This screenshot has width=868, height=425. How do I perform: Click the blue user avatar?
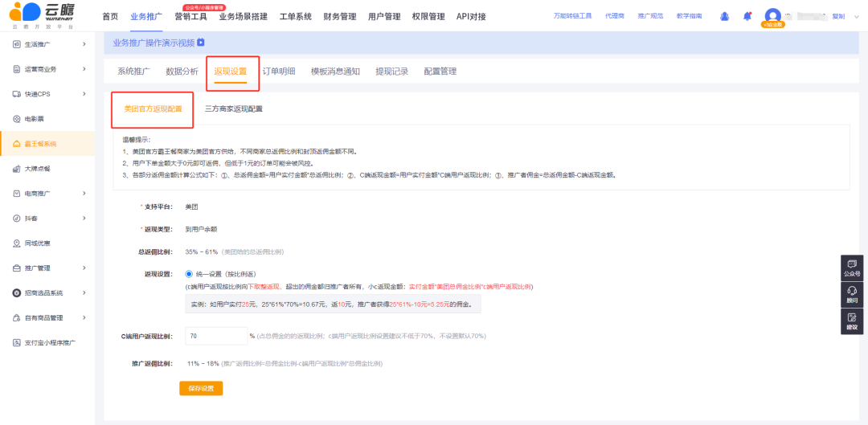(772, 15)
